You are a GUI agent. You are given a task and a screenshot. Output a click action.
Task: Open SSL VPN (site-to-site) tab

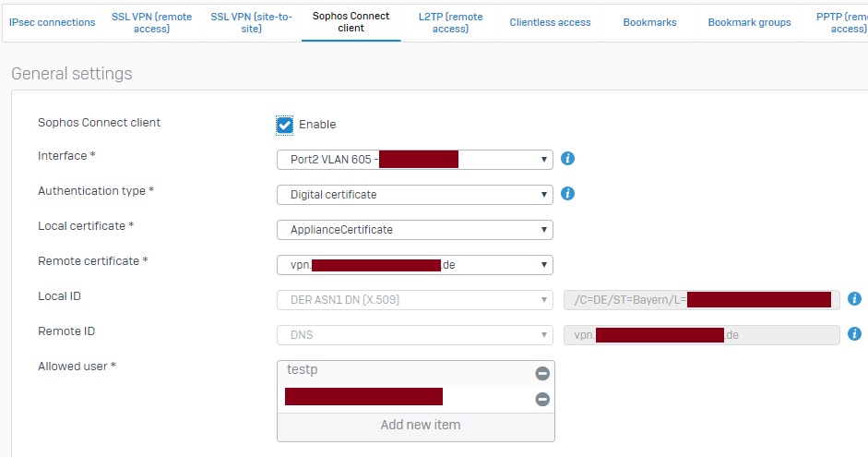coord(251,23)
